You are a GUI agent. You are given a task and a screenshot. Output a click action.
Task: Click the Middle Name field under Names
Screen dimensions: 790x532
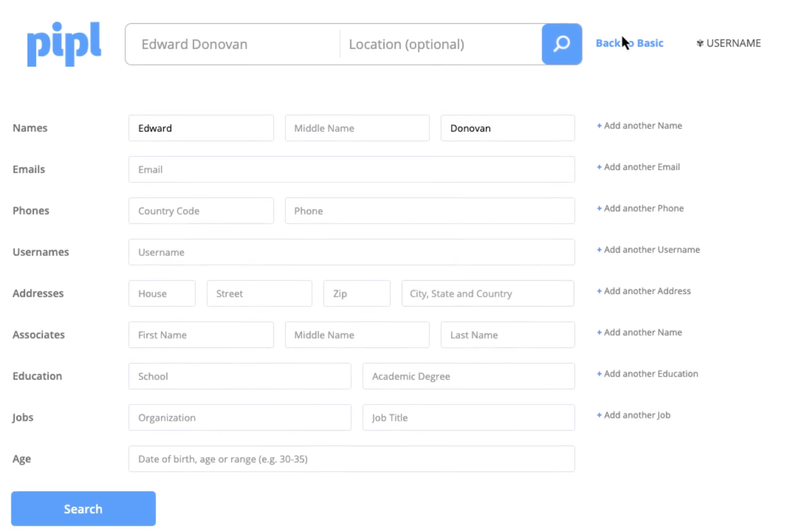357,128
